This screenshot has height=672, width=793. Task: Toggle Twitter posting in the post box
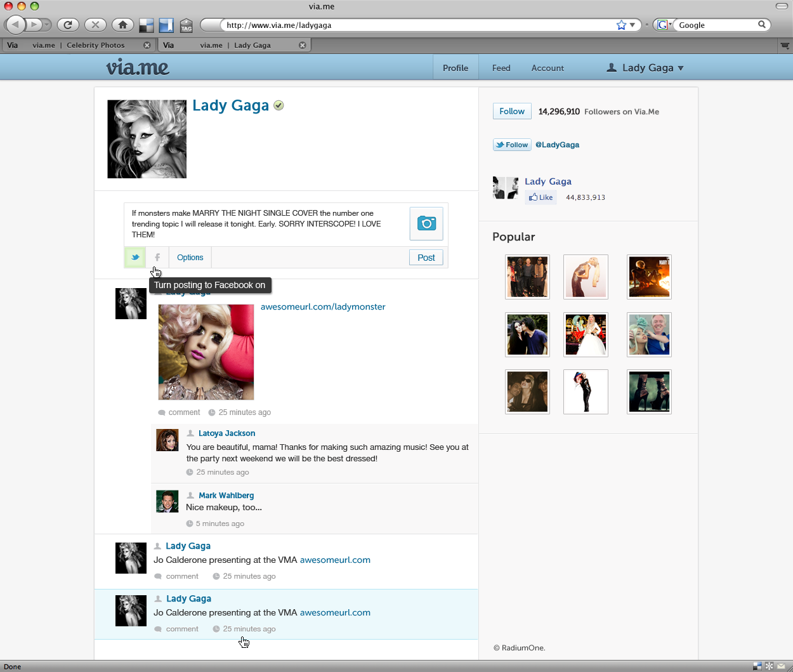pyautogui.click(x=135, y=258)
